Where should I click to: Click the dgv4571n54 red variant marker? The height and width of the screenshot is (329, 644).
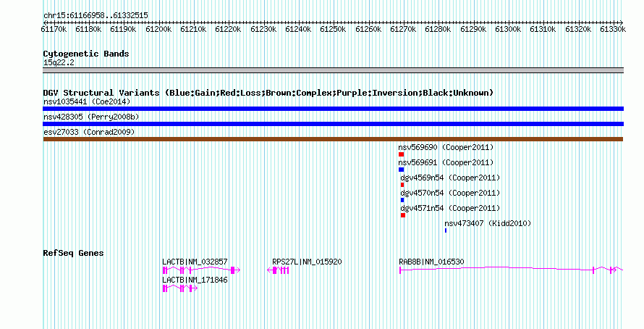(403, 215)
